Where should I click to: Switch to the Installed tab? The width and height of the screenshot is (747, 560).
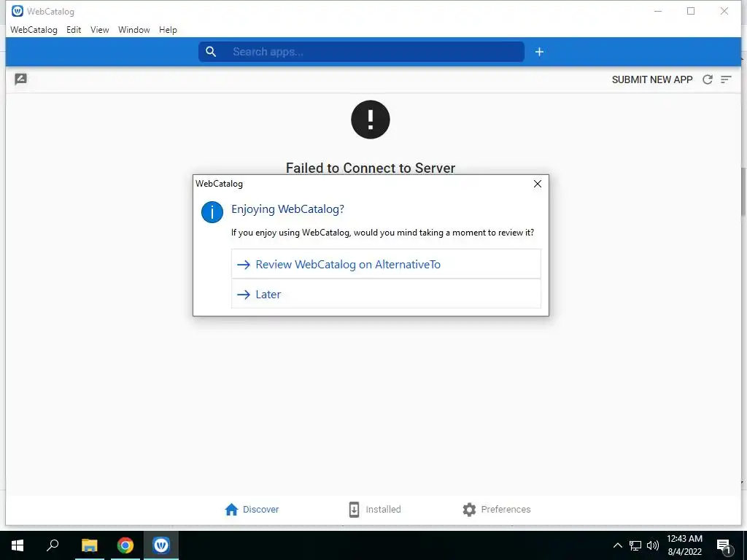point(374,510)
